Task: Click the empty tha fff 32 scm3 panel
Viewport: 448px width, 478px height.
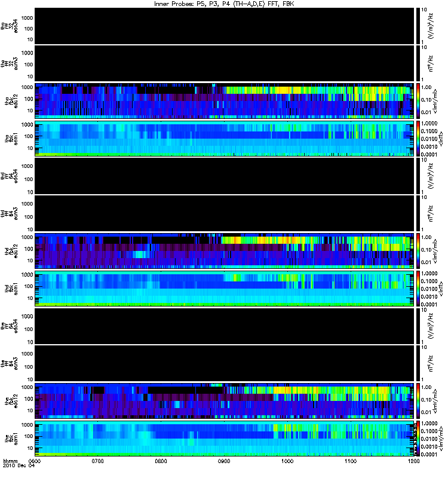Action: [x=224, y=63]
